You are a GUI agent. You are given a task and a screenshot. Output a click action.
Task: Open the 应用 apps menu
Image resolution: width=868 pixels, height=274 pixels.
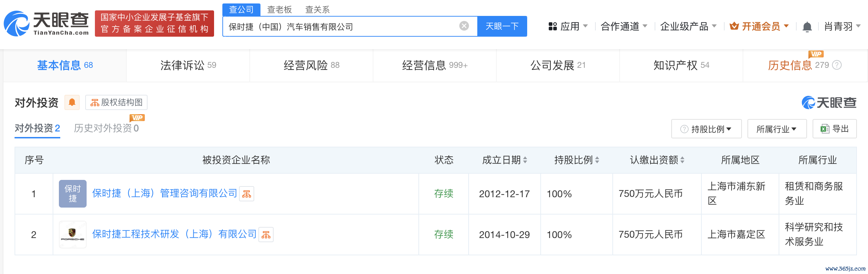point(568,26)
